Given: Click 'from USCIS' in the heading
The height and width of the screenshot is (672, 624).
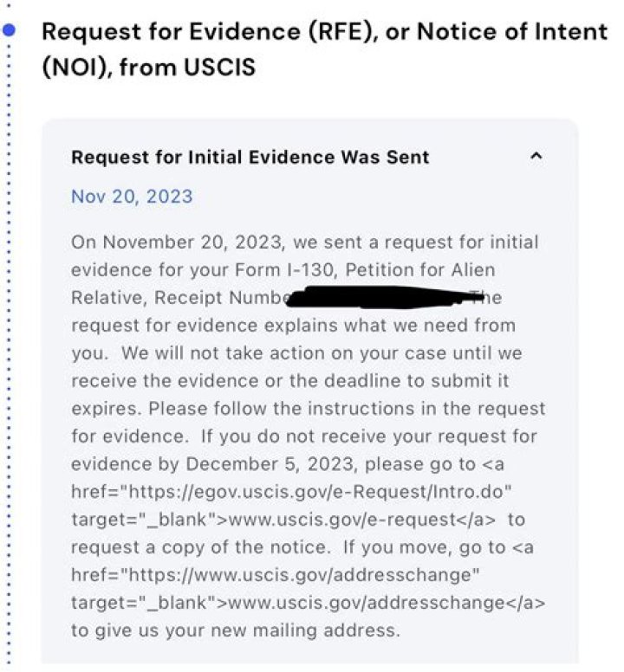Looking at the screenshot, I should pos(188,67).
